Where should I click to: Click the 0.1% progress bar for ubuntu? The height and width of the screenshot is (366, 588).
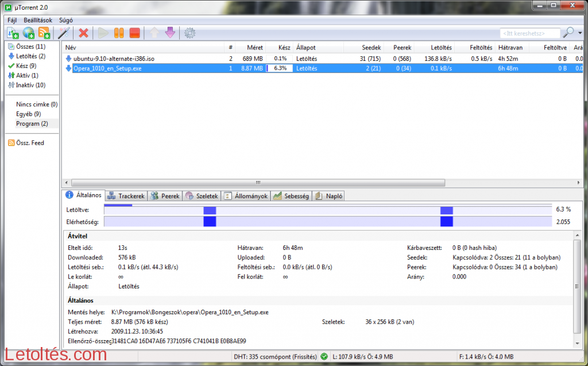pos(280,59)
